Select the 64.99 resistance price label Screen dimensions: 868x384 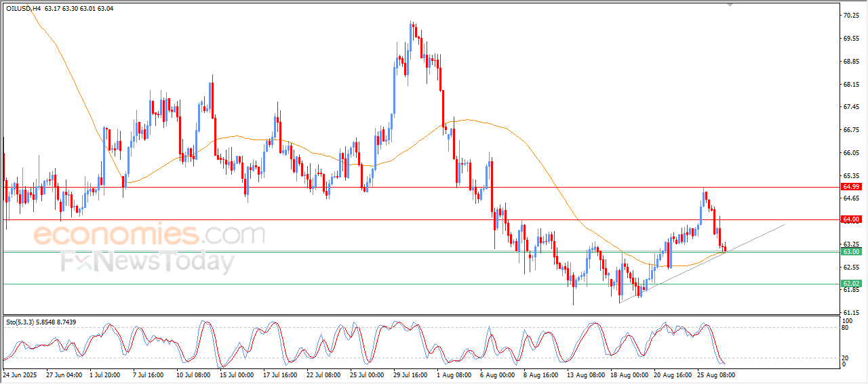[x=851, y=186]
